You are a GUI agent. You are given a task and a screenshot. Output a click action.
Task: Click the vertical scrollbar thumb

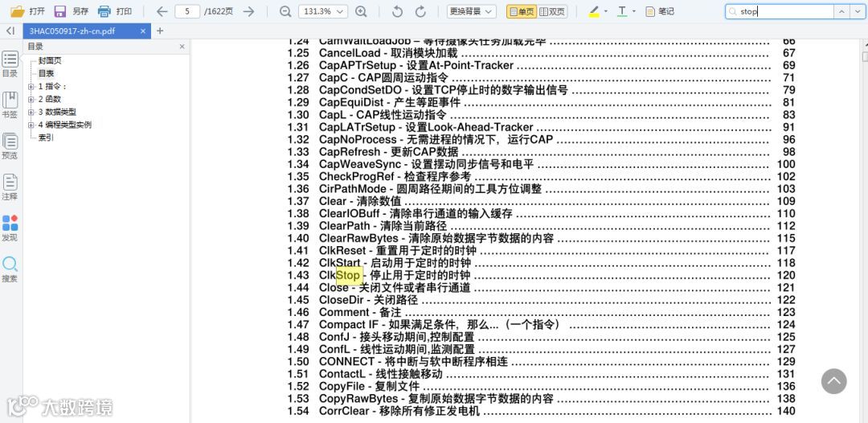865,56
